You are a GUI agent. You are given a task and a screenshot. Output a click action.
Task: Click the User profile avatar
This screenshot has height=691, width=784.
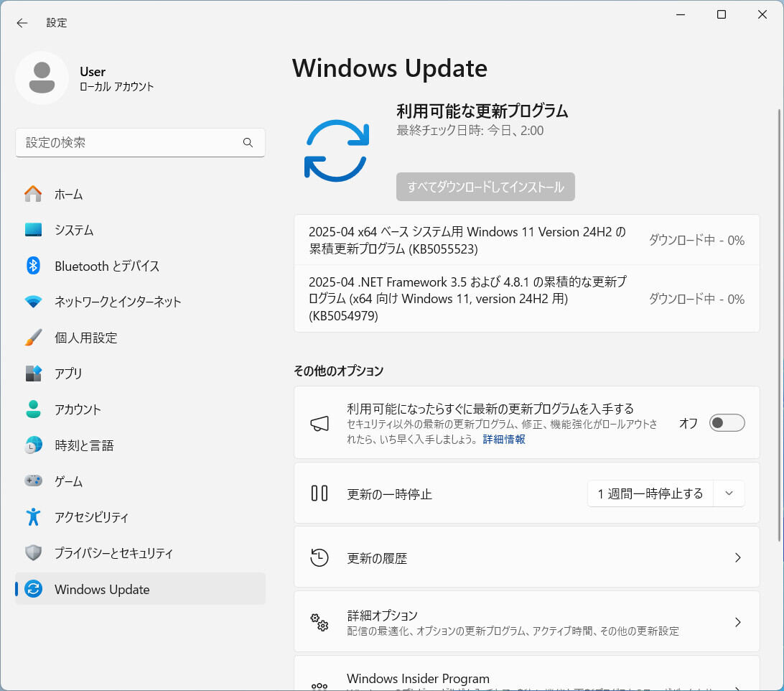point(42,78)
